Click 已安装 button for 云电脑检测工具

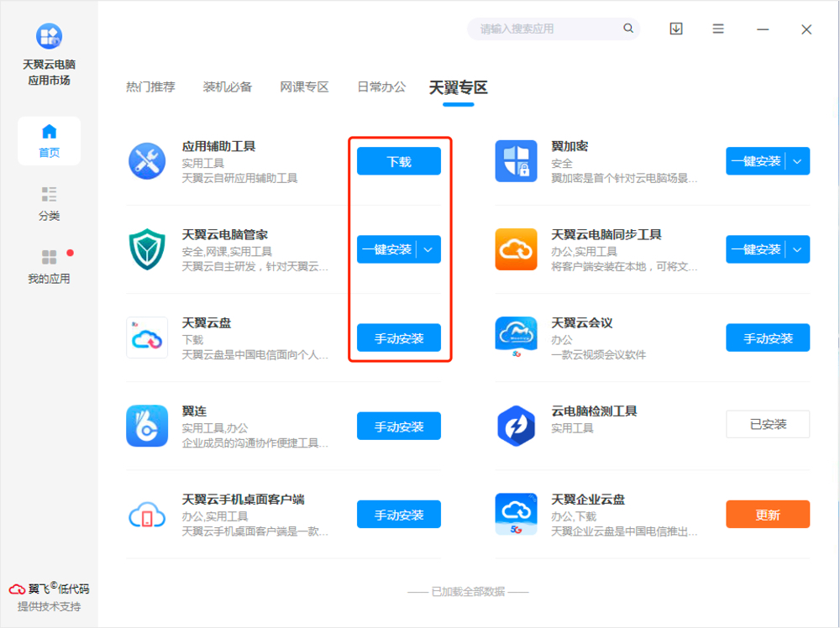tap(769, 425)
